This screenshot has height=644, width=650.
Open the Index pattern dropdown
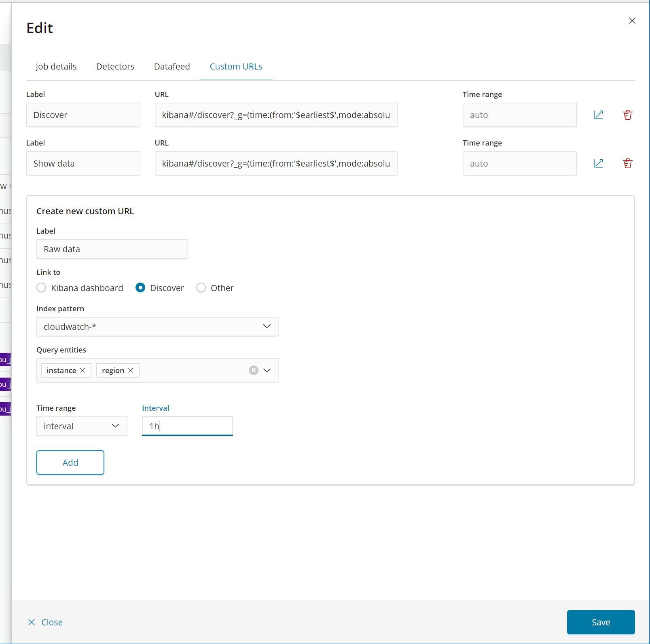(x=158, y=327)
